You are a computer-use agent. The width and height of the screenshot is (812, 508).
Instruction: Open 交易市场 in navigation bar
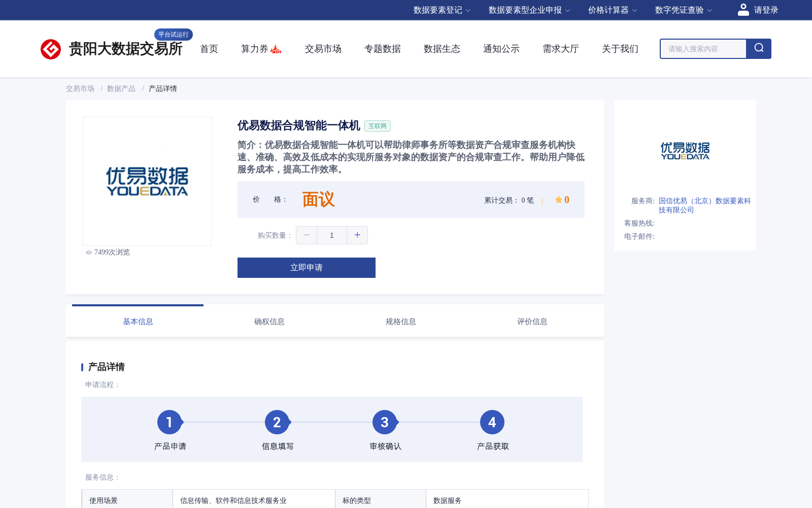tap(323, 49)
